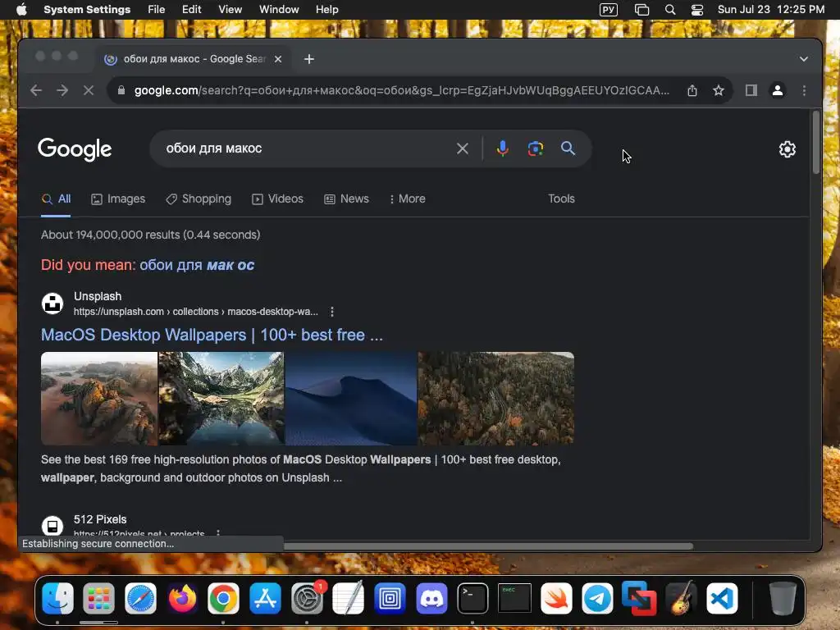The width and height of the screenshot is (840, 630).
Task: Open Discord from the Dock
Action: [431, 598]
